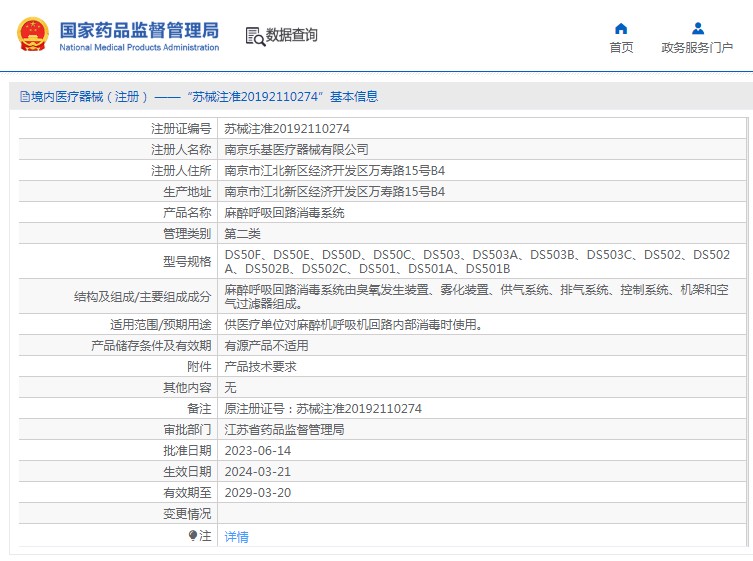Select expiry date 2029-03-20

coord(258,493)
